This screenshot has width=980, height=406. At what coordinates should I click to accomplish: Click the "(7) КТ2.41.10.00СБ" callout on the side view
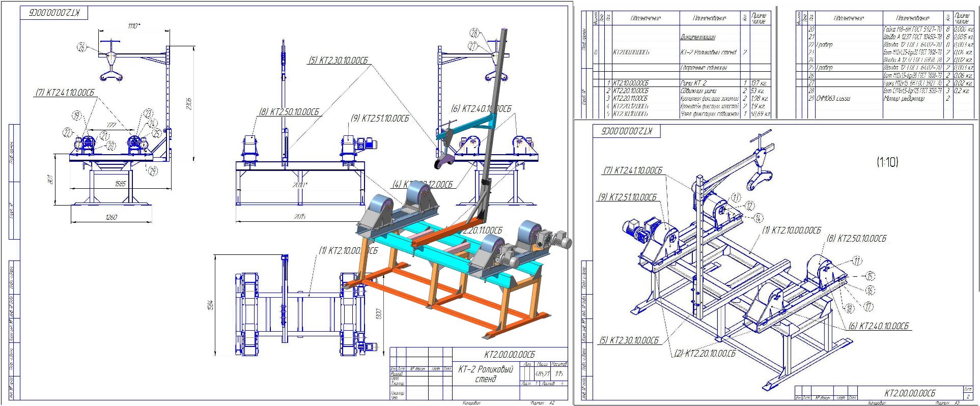(x=65, y=93)
